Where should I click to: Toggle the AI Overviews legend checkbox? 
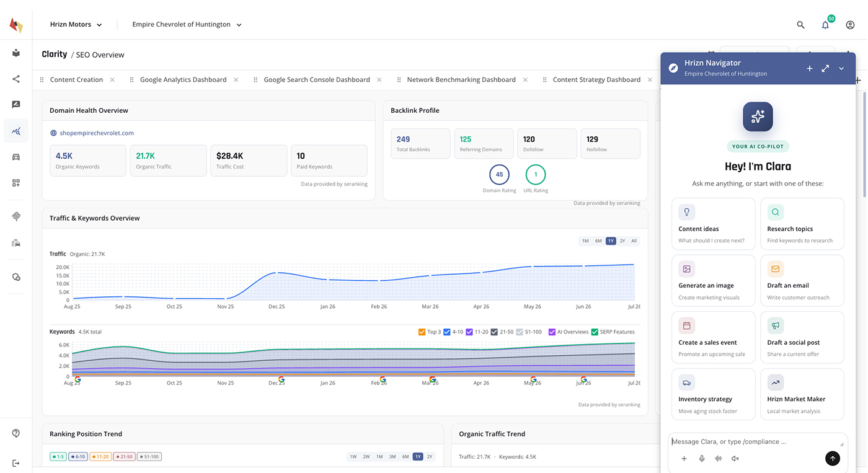pos(552,332)
